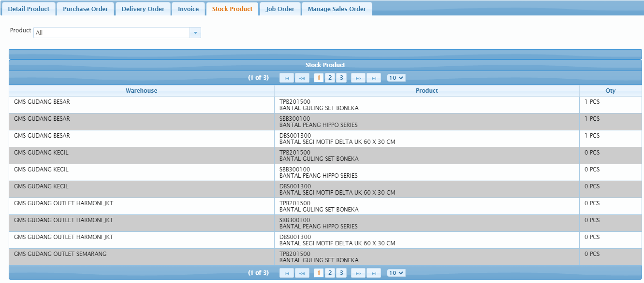Select page 3 in bottom paginator

pyautogui.click(x=341, y=273)
